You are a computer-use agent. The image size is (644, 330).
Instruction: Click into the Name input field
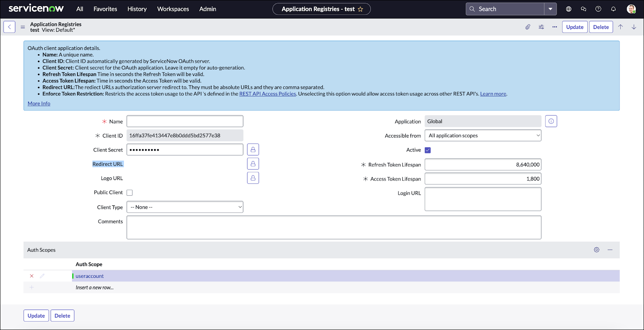[x=185, y=121]
